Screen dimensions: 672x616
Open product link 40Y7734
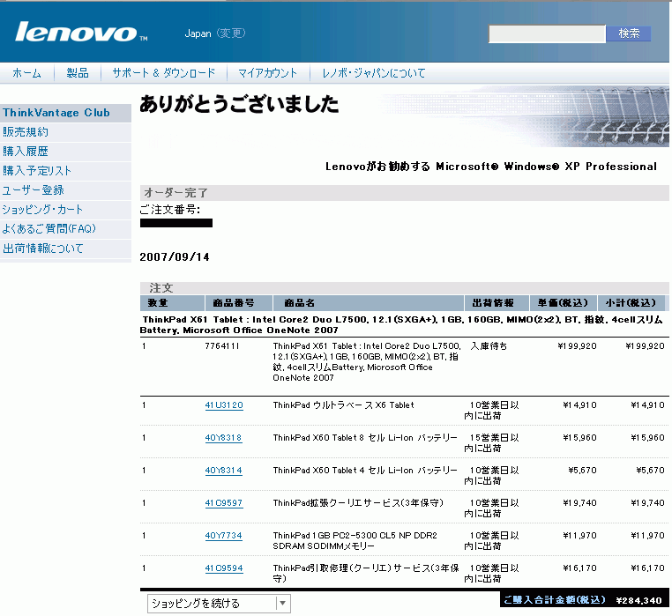click(x=223, y=536)
